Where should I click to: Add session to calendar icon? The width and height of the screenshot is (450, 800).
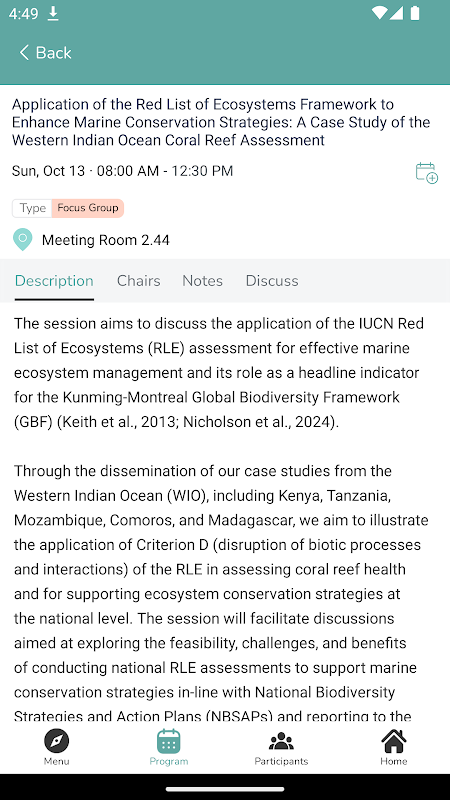427,173
